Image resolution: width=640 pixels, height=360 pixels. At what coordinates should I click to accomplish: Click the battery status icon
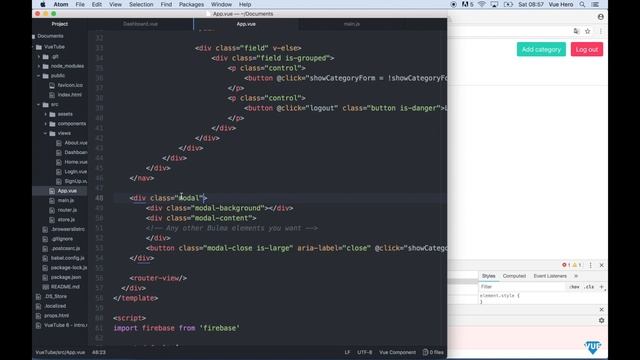tap(508, 4)
